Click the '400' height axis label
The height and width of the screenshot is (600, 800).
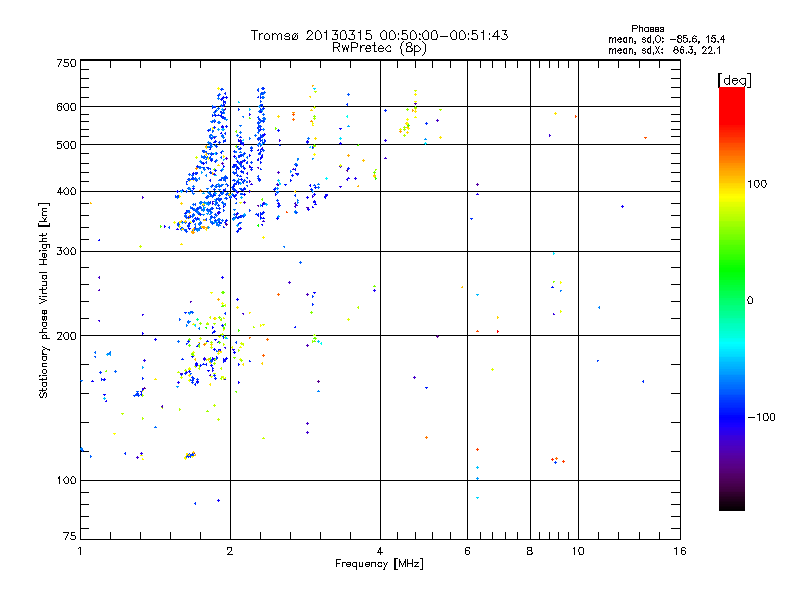coord(66,192)
